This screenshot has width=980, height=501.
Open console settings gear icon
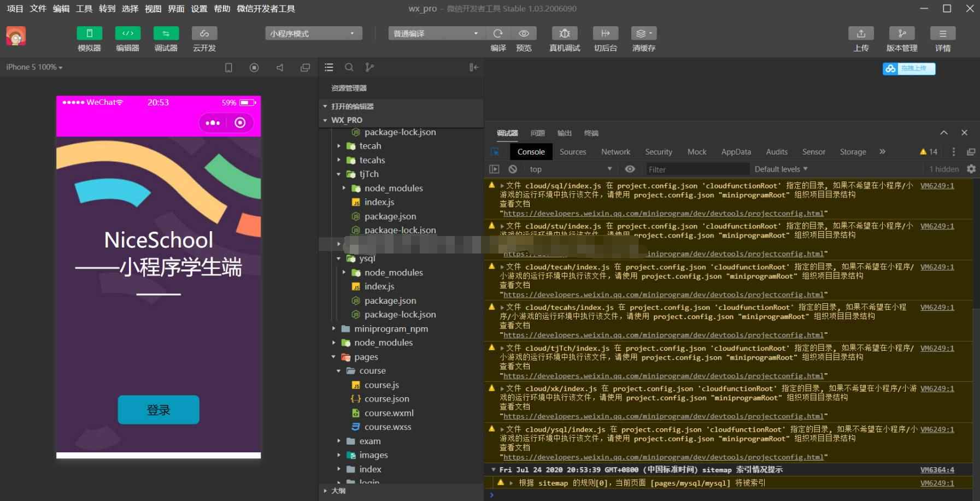pos(971,169)
